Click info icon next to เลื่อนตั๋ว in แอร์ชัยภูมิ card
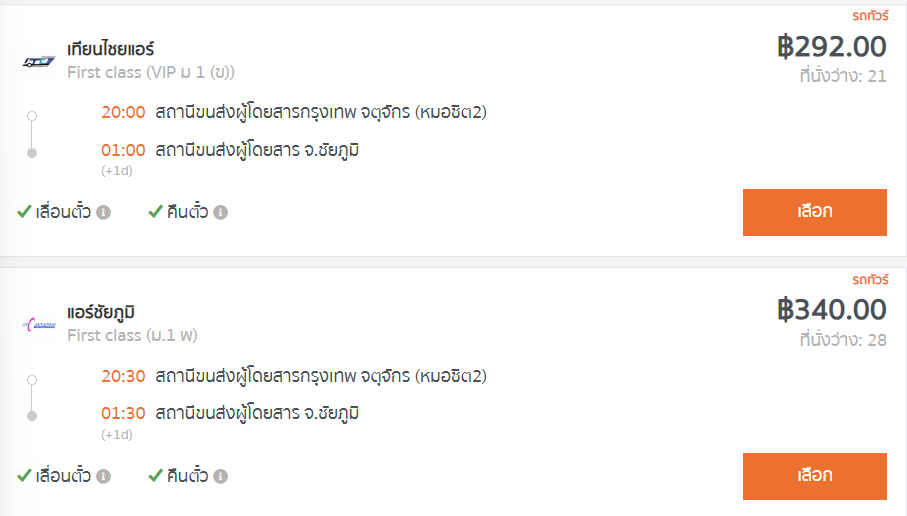The height and width of the screenshot is (516, 907). point(104,476)
